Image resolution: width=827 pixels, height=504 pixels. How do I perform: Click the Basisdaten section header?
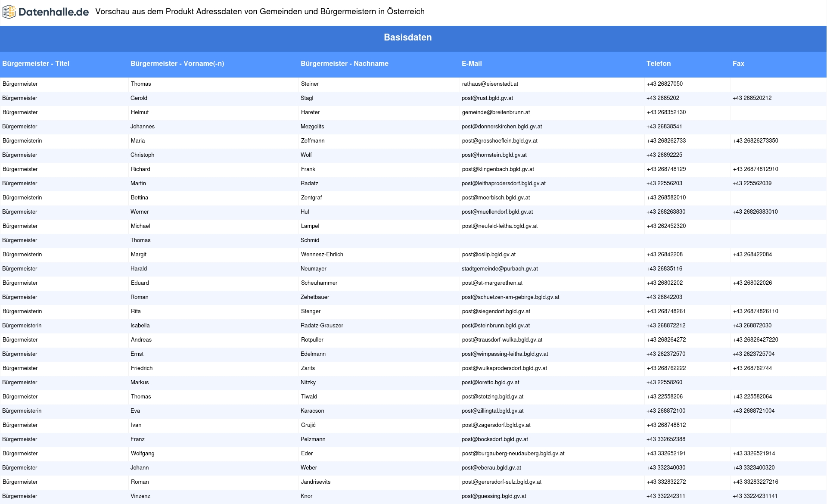407,37
